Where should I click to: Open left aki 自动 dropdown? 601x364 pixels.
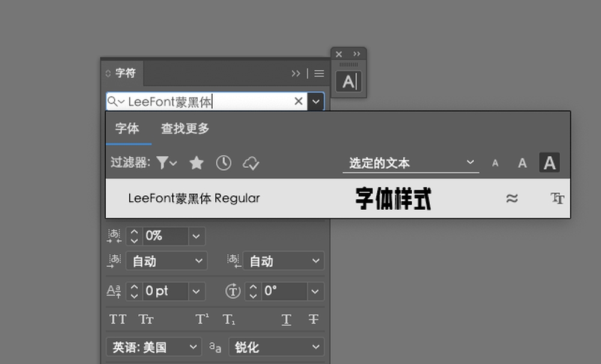tap(166, 261)
